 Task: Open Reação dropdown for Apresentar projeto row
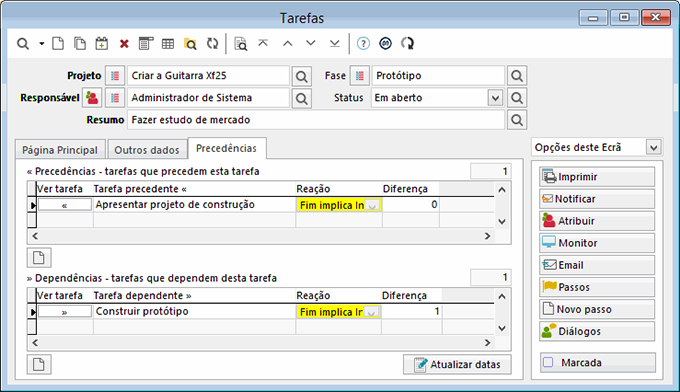coord(372,206)
